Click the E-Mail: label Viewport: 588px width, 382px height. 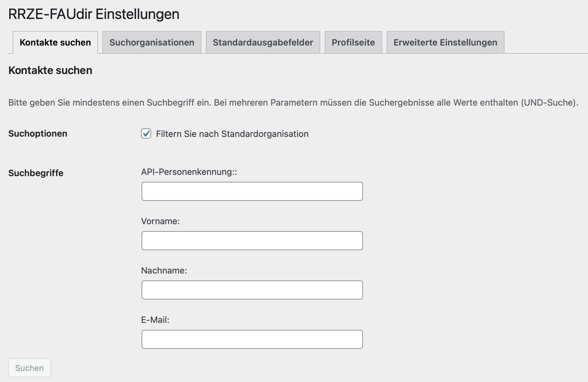tap(155, 320)
